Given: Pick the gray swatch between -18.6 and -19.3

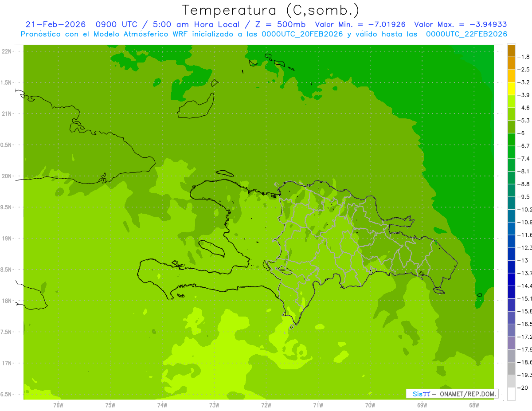Looking at the screenshot, I should point(511,368).
